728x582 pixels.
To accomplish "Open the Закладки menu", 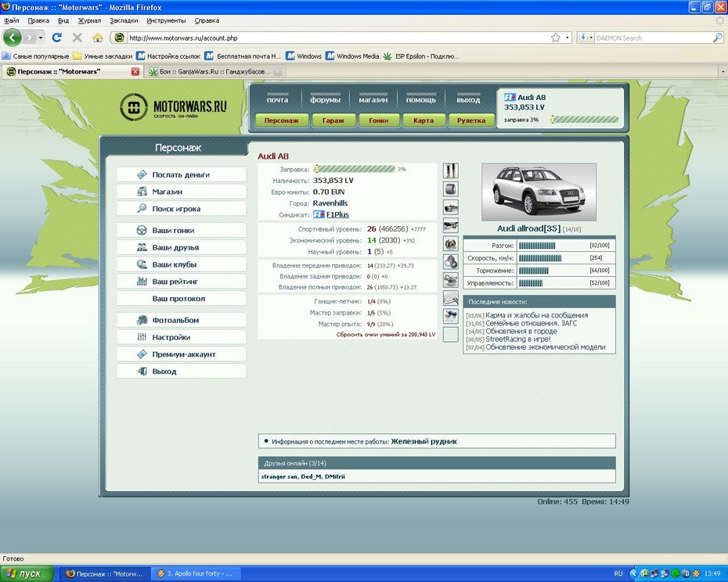I will (124, 20).
